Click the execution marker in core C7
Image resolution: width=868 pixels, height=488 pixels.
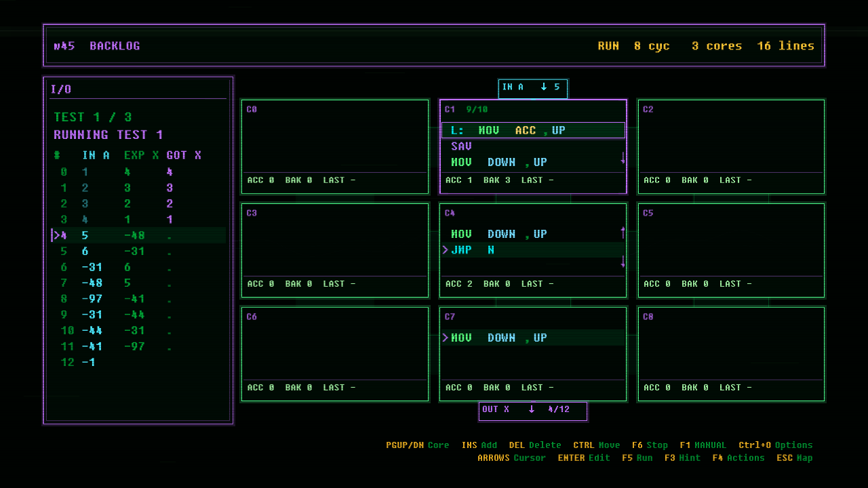click(445, 338)
